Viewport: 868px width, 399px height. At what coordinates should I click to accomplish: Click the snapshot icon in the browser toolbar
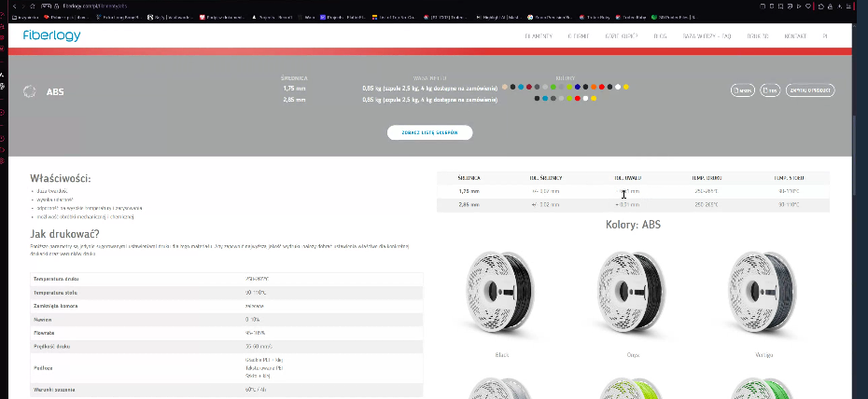pyautogui.click(x=780, y=7)
